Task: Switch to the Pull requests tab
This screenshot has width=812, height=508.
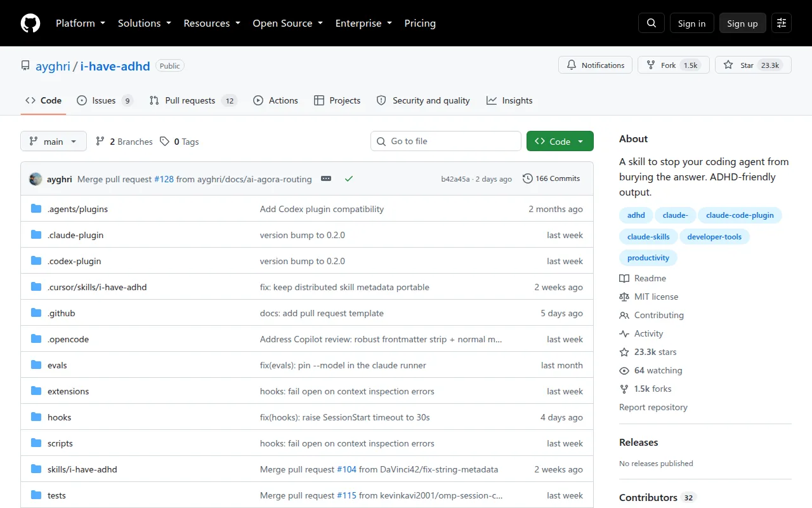Action: (193, 100)
